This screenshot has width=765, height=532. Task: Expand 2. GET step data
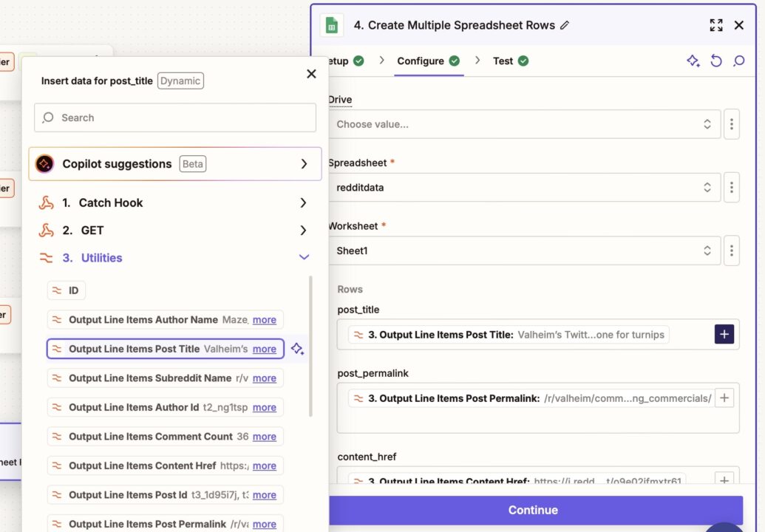pyautogui.click(x=174, y=230)
